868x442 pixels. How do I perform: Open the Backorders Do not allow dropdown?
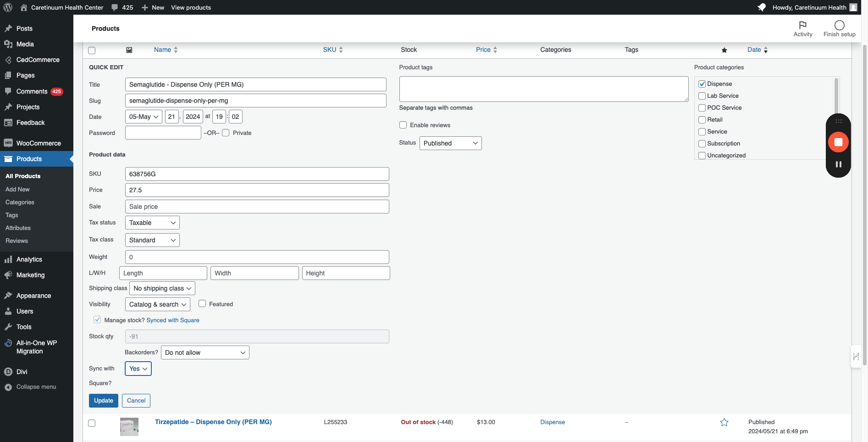205,352
